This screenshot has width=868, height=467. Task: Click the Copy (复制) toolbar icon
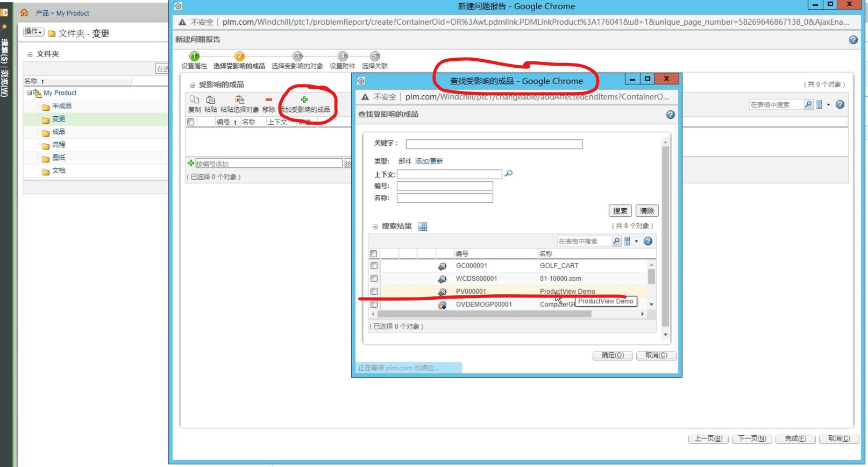[x=195, y=100]
